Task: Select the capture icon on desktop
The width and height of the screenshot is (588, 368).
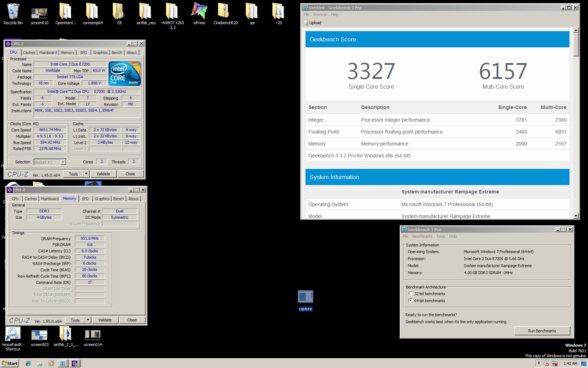Action: 306,301
